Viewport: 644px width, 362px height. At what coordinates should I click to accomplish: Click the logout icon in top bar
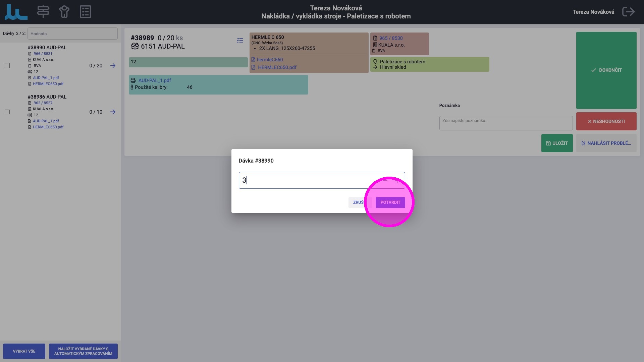click(628, 12)
